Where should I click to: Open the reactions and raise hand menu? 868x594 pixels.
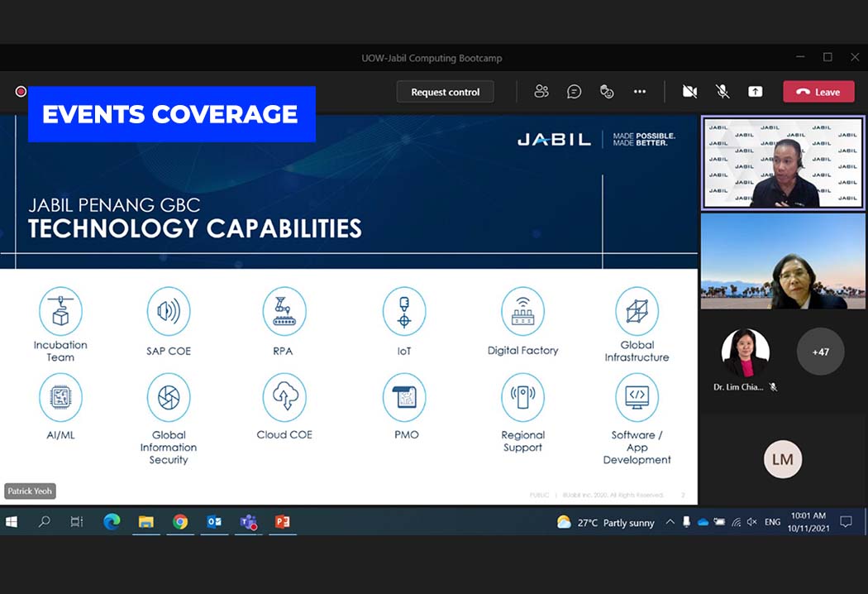coord(607,92)
